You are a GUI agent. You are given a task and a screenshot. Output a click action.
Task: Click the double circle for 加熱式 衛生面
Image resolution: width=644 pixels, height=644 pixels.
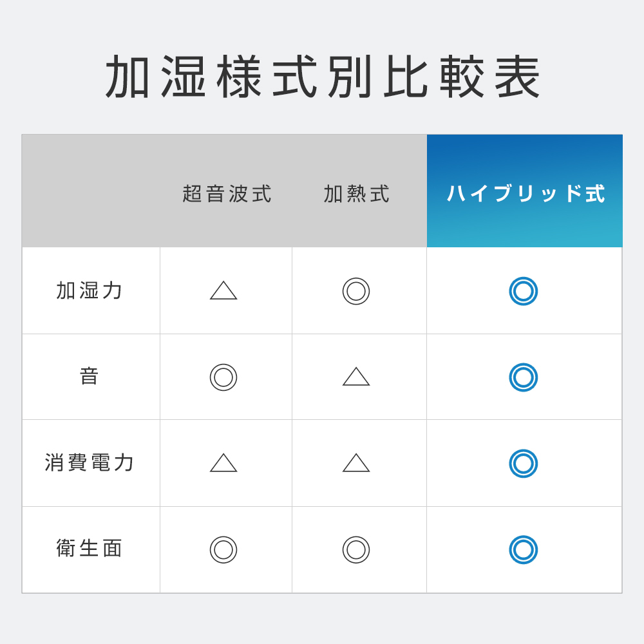click(x=356, y=550)
